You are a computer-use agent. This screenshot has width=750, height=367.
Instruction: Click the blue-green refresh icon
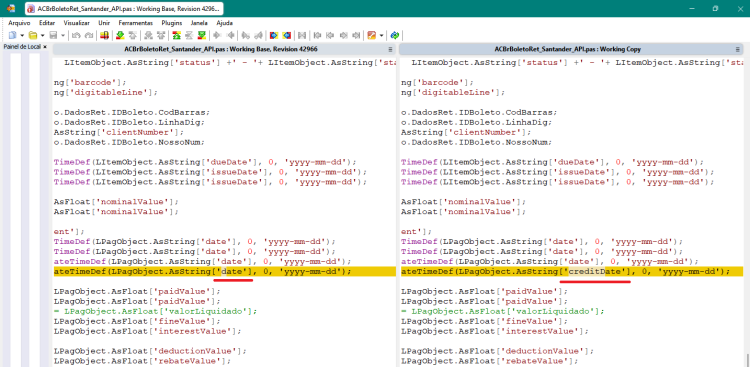coord(395,35)
